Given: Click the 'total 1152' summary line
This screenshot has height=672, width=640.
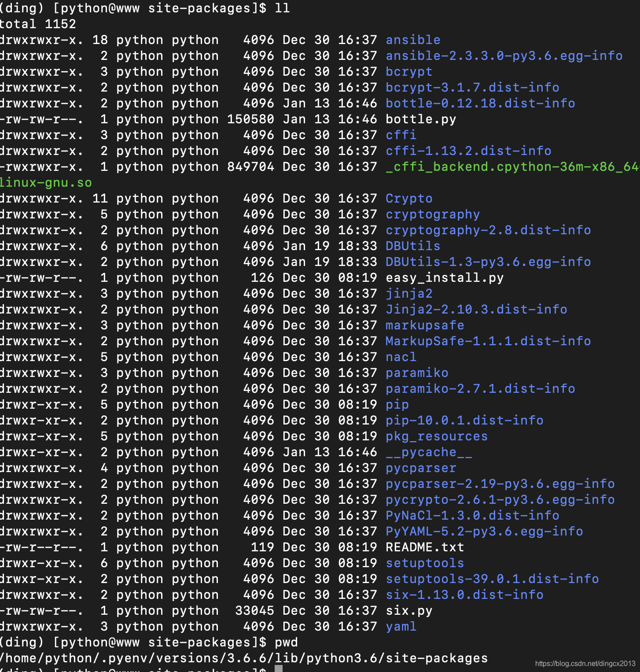Looking at the screenshot, I should (x=38, y=24).
